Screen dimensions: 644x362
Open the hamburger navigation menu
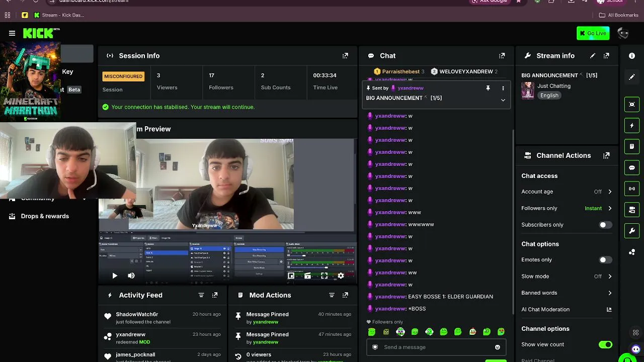pos(12,33)
